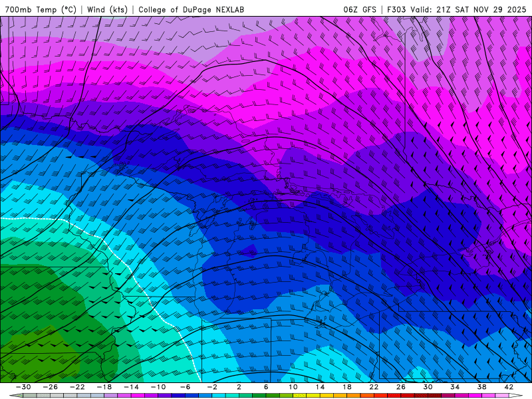Select the 18 label on the temperature scale
532x399 pixels.
(x=347, y=387)
